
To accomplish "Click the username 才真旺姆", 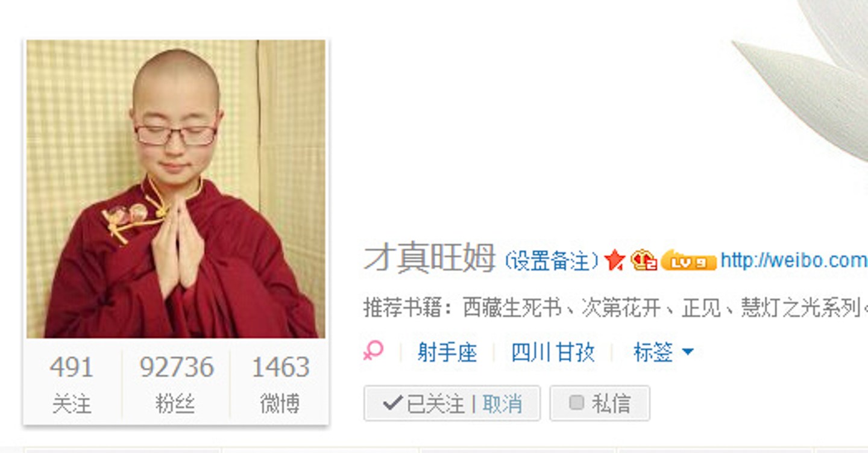I will (x=430, y=258).
